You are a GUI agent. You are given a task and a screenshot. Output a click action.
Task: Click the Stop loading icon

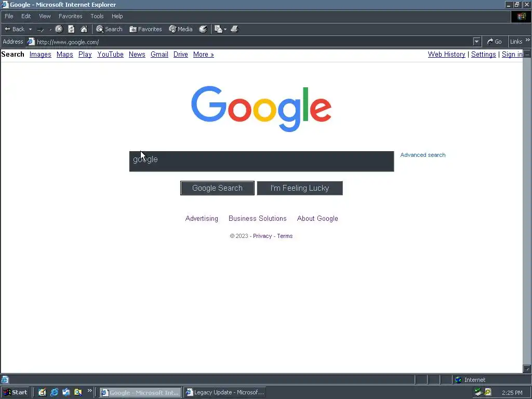point(59,29)
